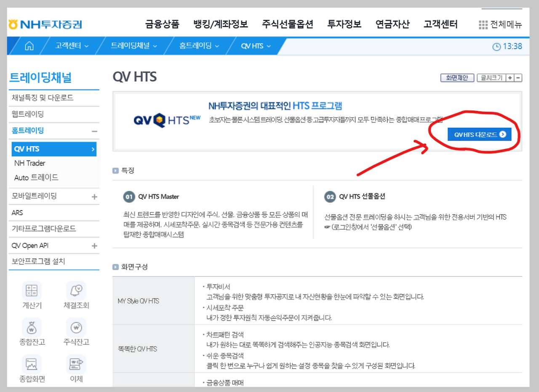Click the QV HTS 다운로드 button

click(x=480, y=134)
